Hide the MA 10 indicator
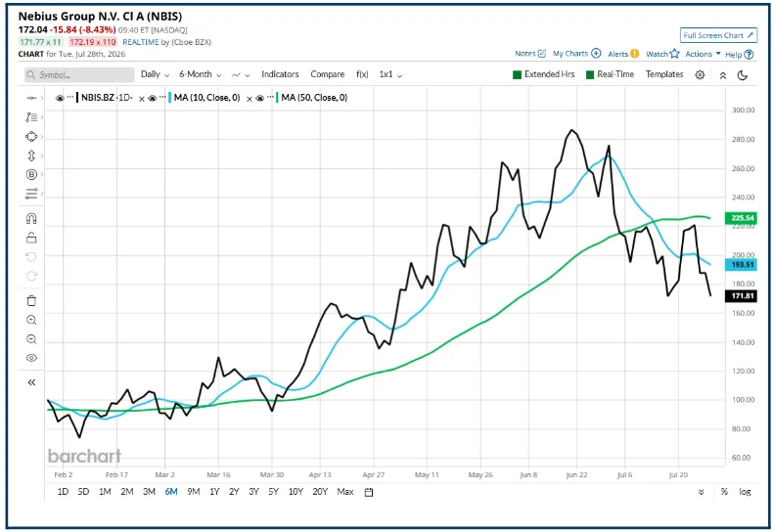The image size is (774, 532). (x=153, y=98)
